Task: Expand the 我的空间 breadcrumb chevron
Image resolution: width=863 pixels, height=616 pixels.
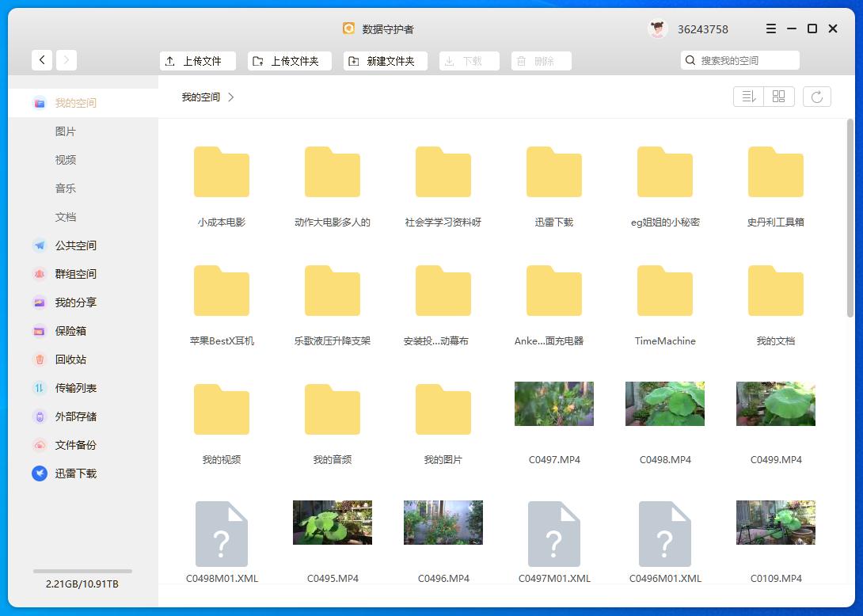Action: point(230,97)
